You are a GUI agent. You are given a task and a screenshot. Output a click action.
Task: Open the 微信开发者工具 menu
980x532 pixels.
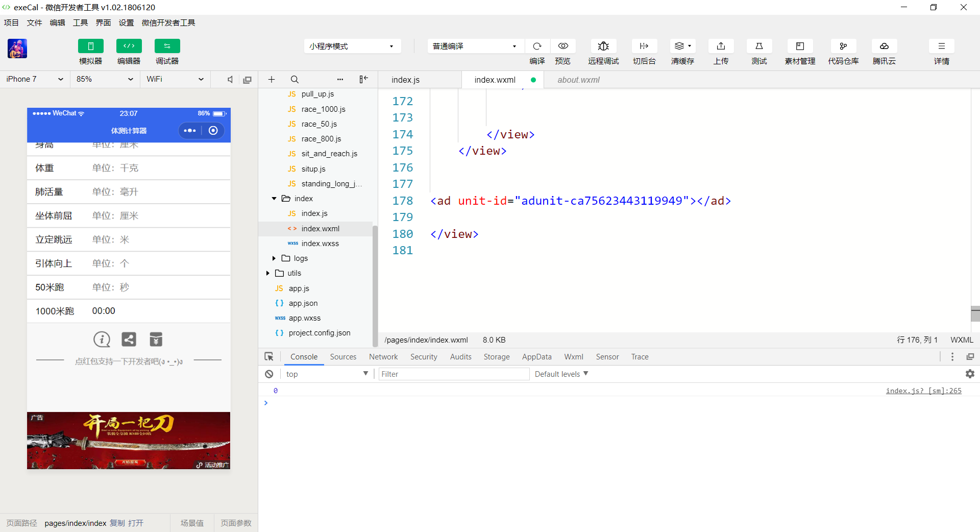pyautogui.click(x=168, y=23)
